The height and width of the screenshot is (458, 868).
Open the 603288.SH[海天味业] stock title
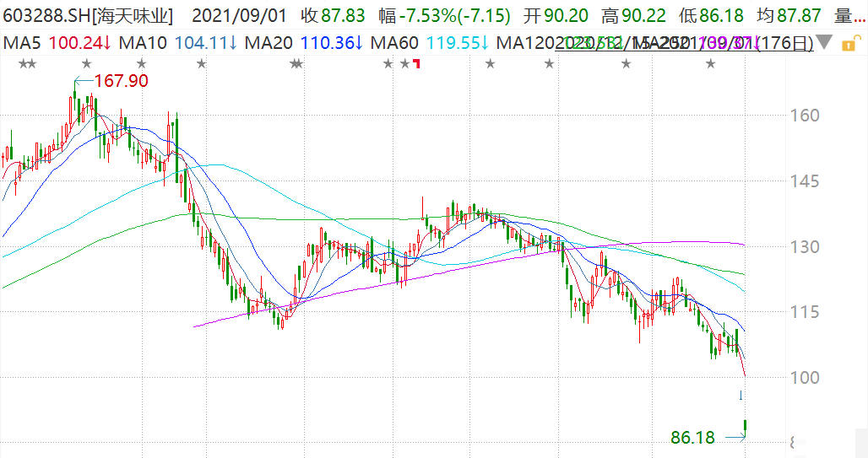tap(88, 15)
